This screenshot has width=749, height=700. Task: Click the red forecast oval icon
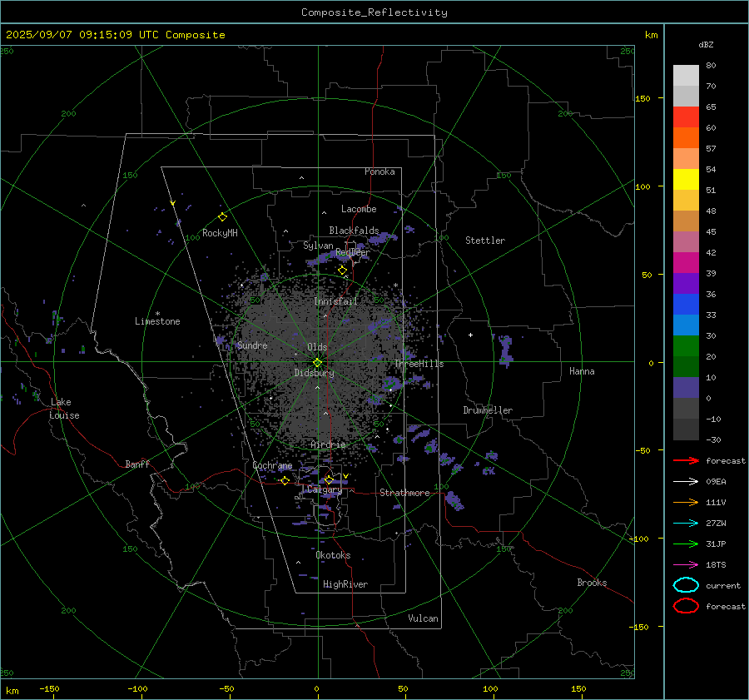click(x=686, y=606)
